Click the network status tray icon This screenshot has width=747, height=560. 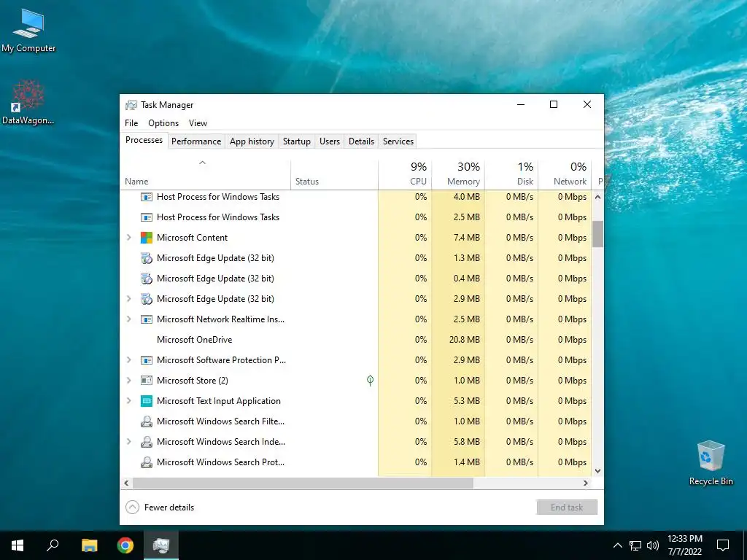(635, 545)
